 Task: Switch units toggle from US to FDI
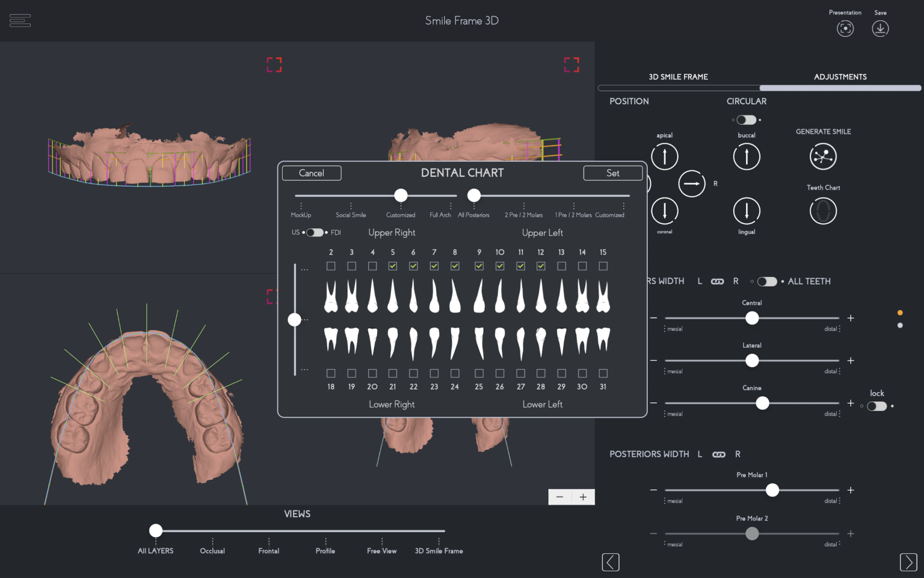pos(315,232)
